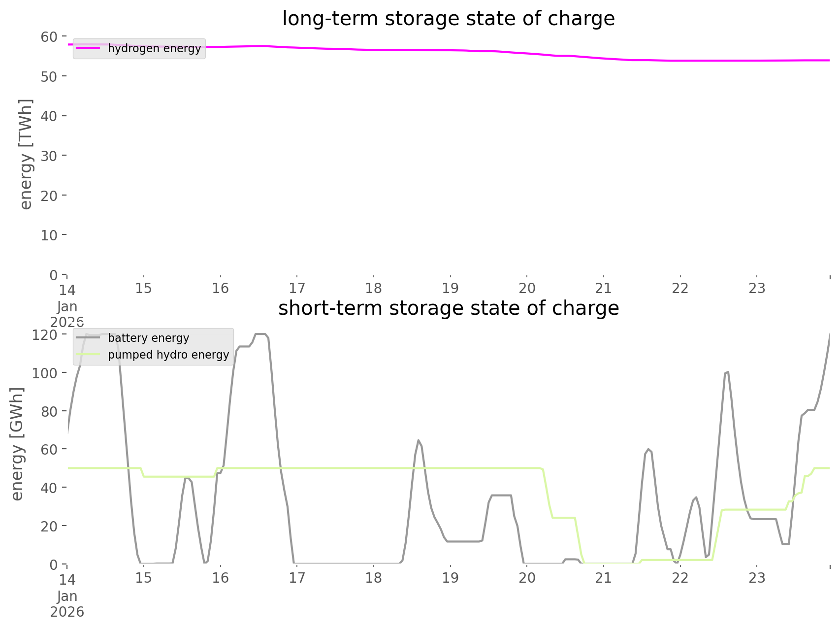
Task: Click date tick 19 under the hydrogen chart
Action: click(450, 288)
